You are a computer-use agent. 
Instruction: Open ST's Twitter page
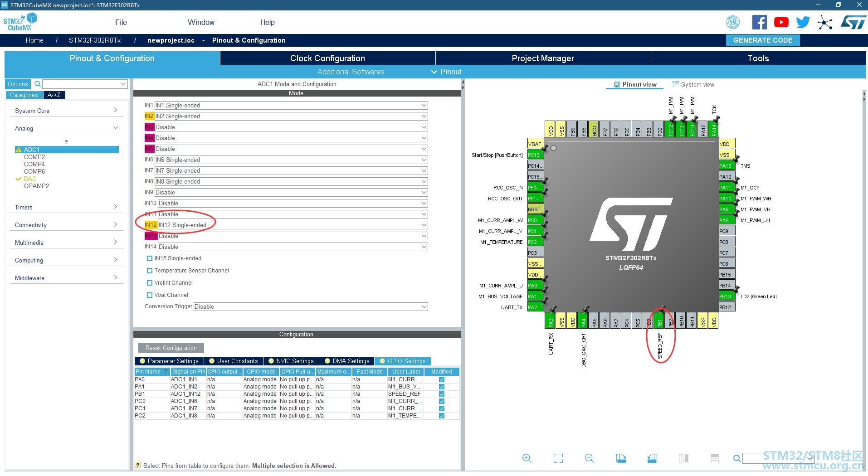pos(803,22)
